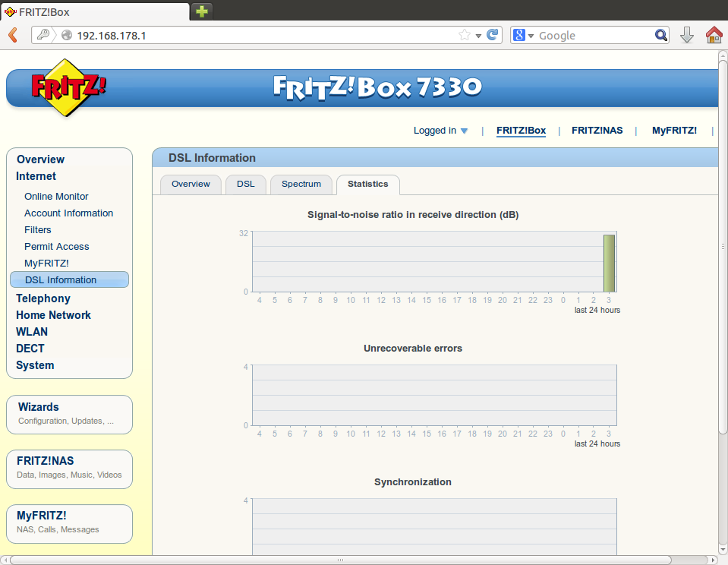This screenshot has width=728, height=565.
Task: Open the URL history dropdown arrow
Action: [478, 36]
